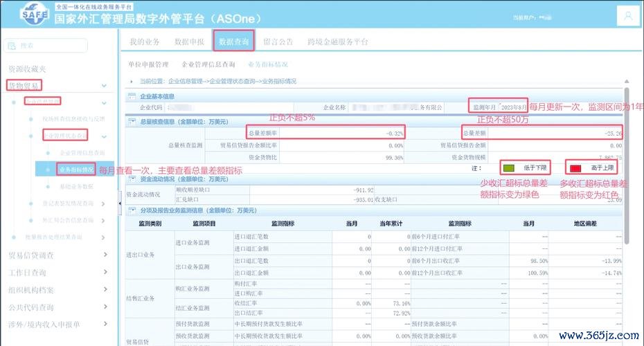Click the red 高于上限 legend swatch
This screenshot has height=346, width=644.
pyautogui.click(x=575, y=168)
